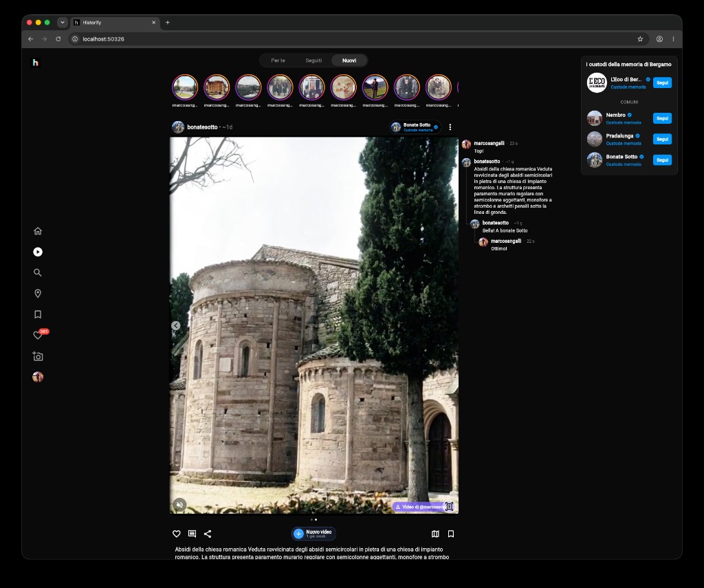Click the Nuovo video button
Screen dimensions: 704x588
(x=313, y=534)
